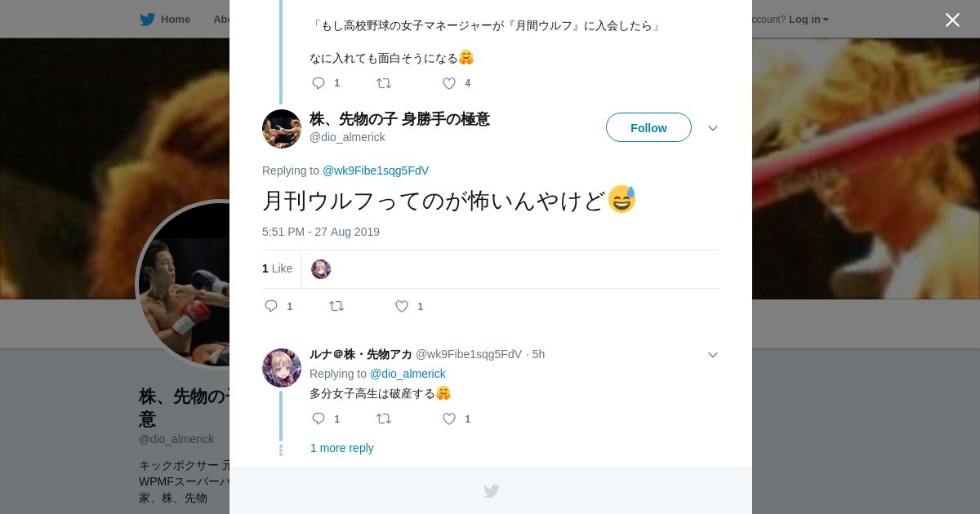Click the reply icon on ルナ's reply tweet
This screenshot has width=980, height=514.
pos(318,419)
